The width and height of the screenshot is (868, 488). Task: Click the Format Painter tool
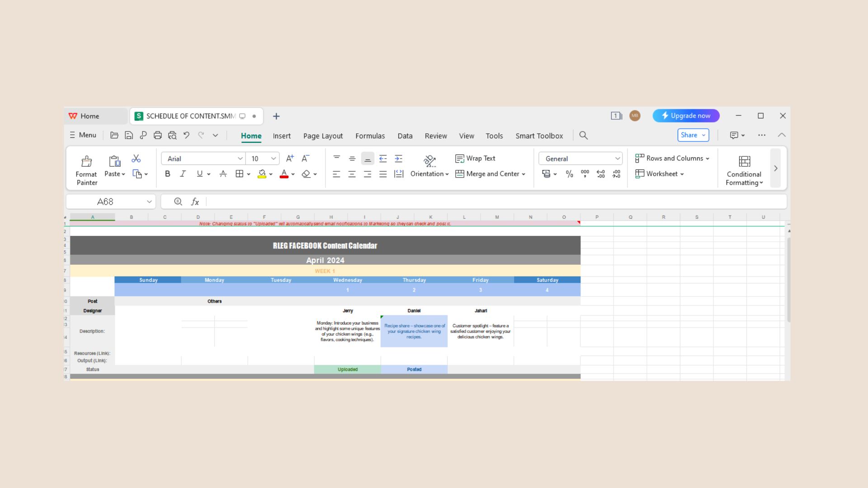(x=86, y=170)
